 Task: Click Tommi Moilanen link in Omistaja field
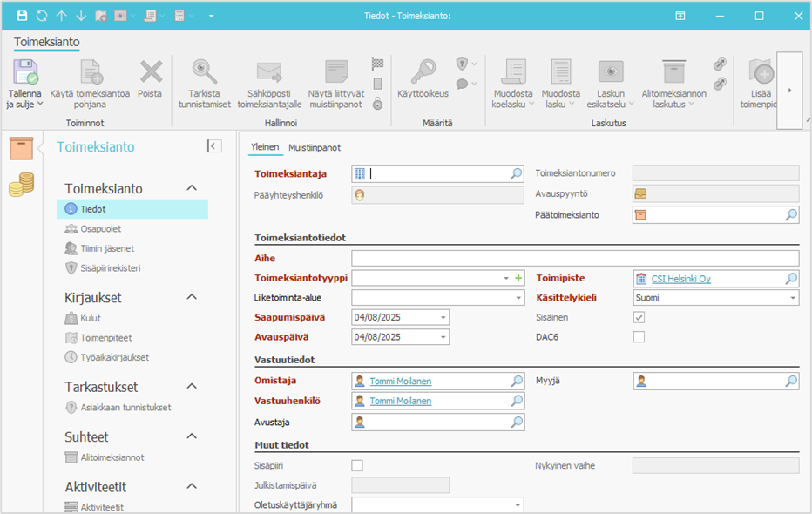(x=400, y=381)
